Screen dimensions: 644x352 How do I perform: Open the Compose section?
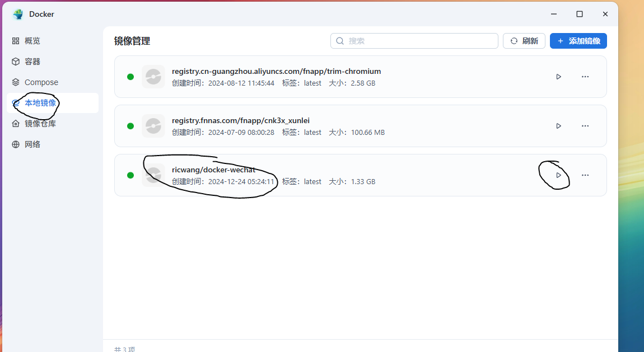53,82
